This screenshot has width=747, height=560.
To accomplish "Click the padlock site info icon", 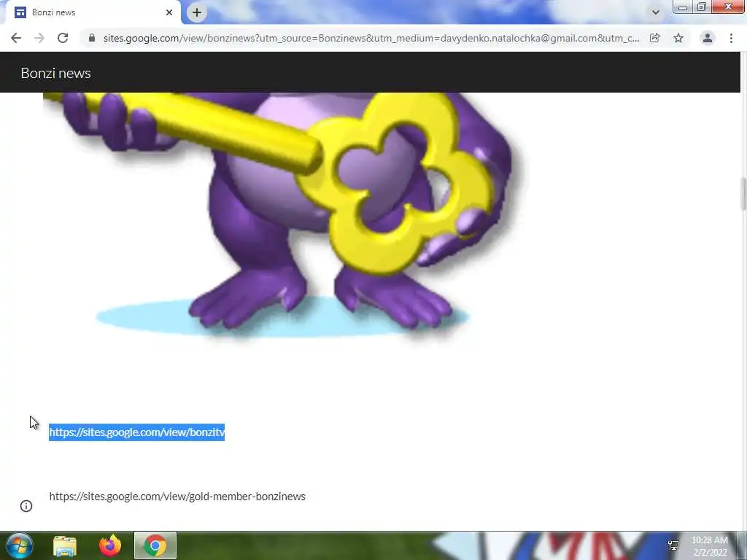I will tap(92, 38).
